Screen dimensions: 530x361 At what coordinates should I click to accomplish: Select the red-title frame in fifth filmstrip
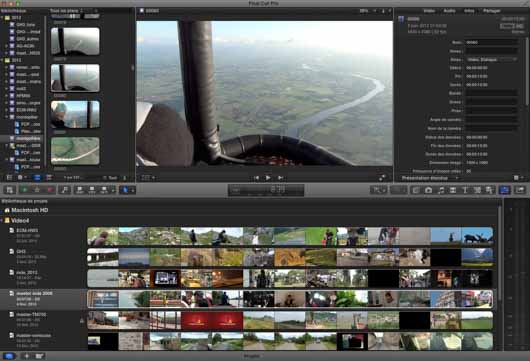point(212,320)
